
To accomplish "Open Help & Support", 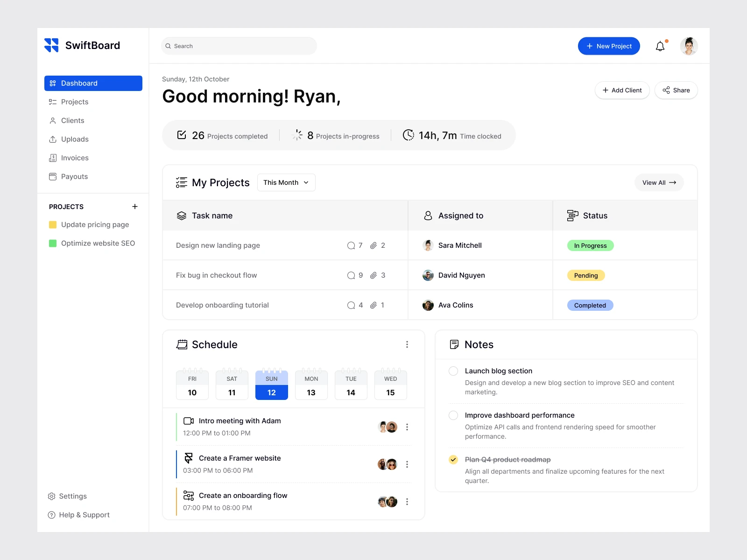I will coord(78,515).
